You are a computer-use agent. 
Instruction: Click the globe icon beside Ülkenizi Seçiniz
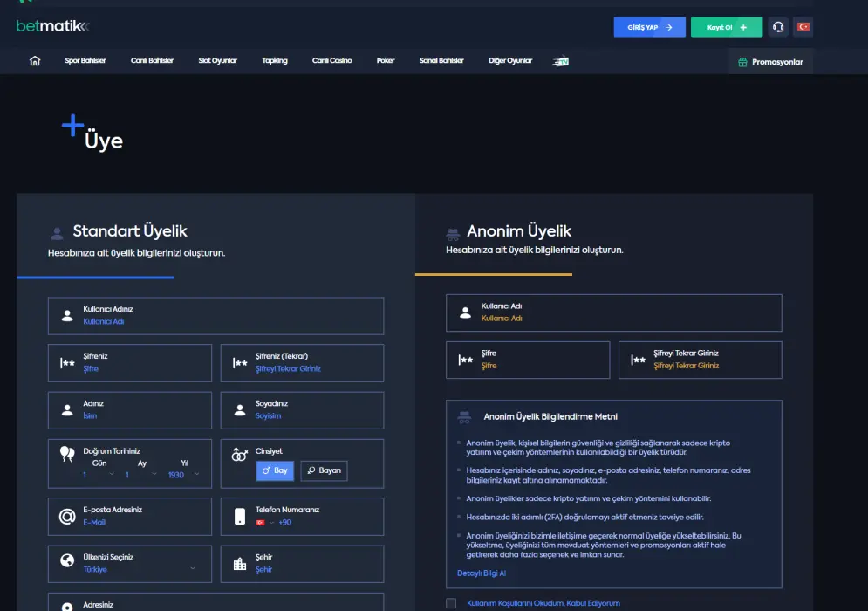pos(67,562)
